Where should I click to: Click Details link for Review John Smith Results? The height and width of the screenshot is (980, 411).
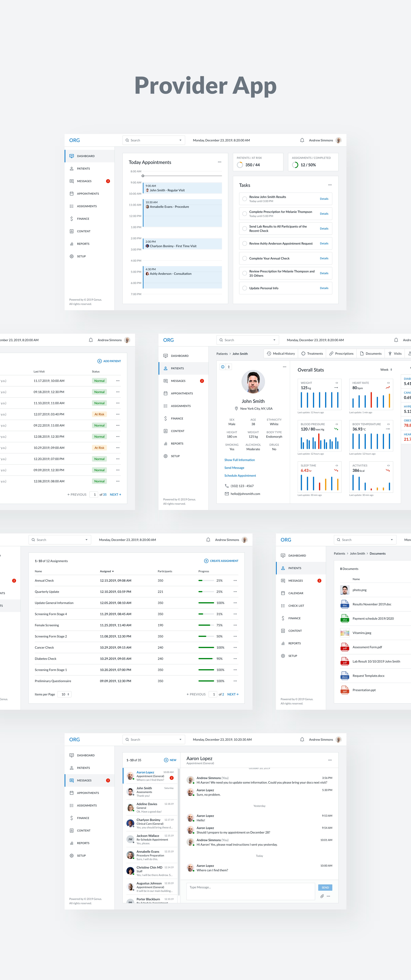click(x=324, y=199)
